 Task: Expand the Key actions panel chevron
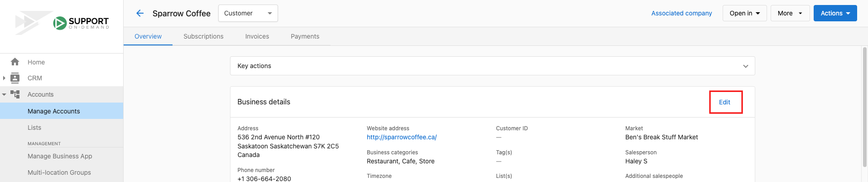[x=745, y=66]
